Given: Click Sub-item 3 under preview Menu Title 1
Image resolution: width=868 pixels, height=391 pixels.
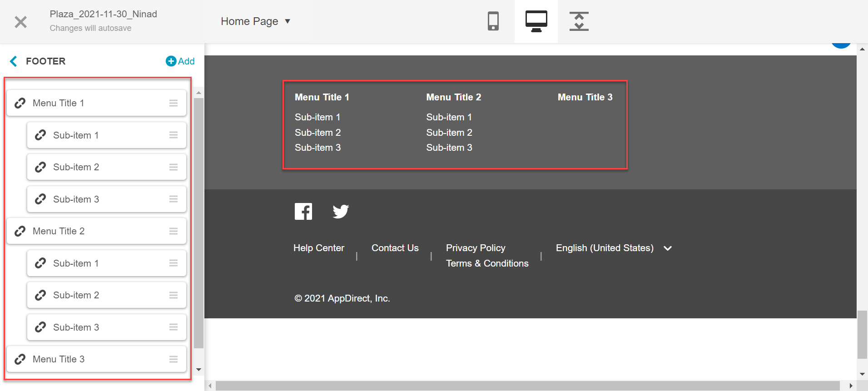Looking at the screenshot, I should [317, 148].
